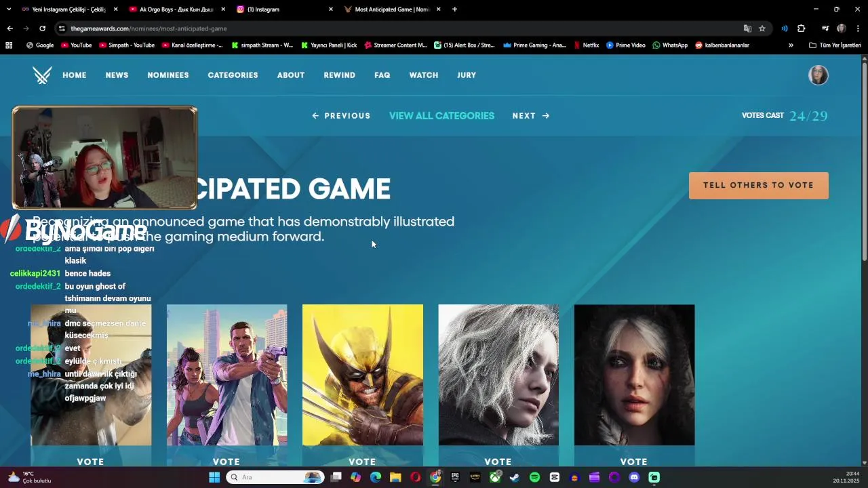
Task: Click the taskbar clock and date
Action: pyautogui.click(x=846, y=477)
